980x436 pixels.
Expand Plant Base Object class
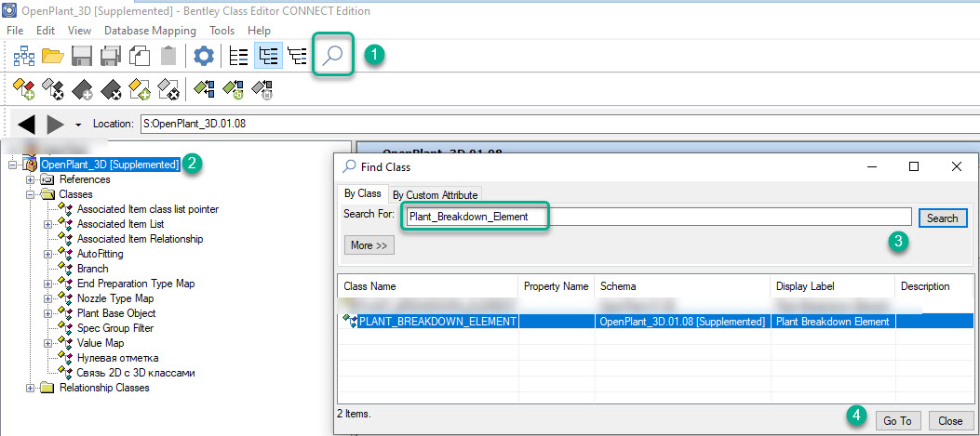point(47,313)
